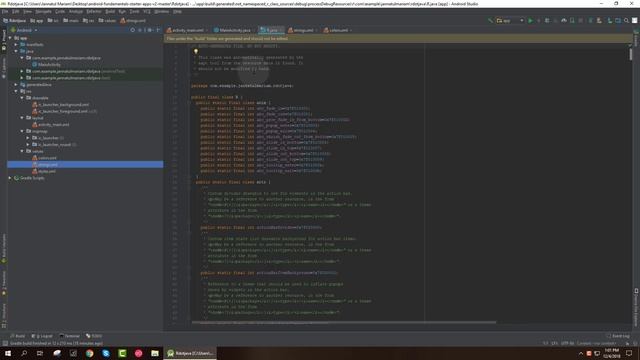Open the Search Everywhere magnifier icon
Image resolution: width=640 pixels, height=360 pixels.
[626, 20]
